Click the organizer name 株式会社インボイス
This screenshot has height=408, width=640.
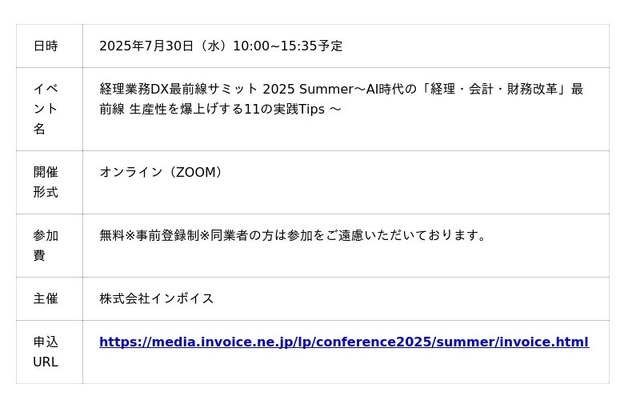point(156,298)
